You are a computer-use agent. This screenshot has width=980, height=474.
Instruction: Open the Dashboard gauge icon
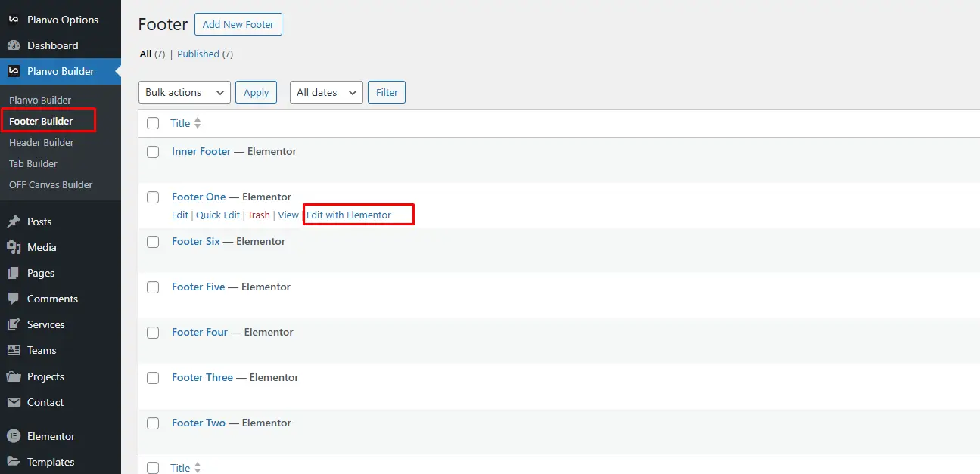pos(13,45)
